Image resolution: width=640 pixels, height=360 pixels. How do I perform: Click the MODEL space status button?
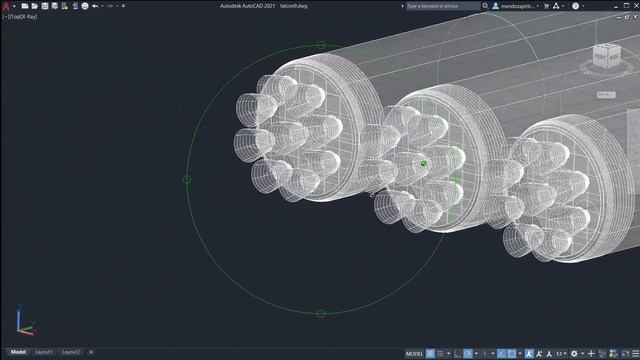[x=414, y=353]
